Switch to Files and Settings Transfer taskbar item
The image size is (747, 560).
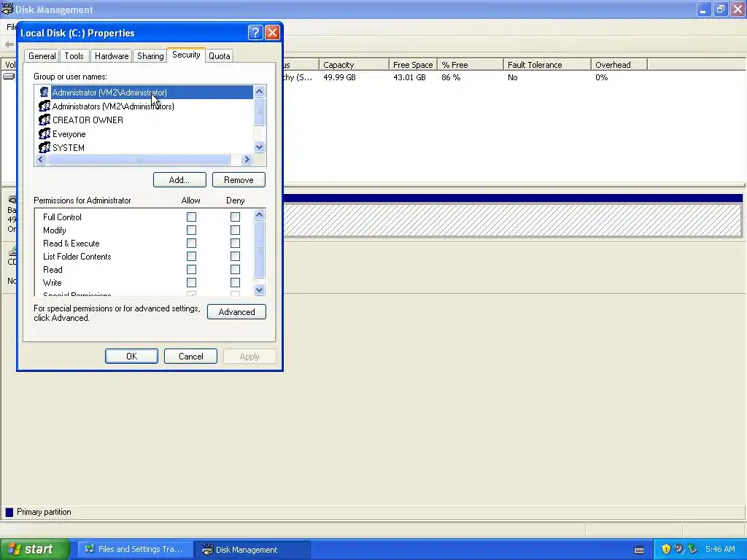(x=135, y=550)
